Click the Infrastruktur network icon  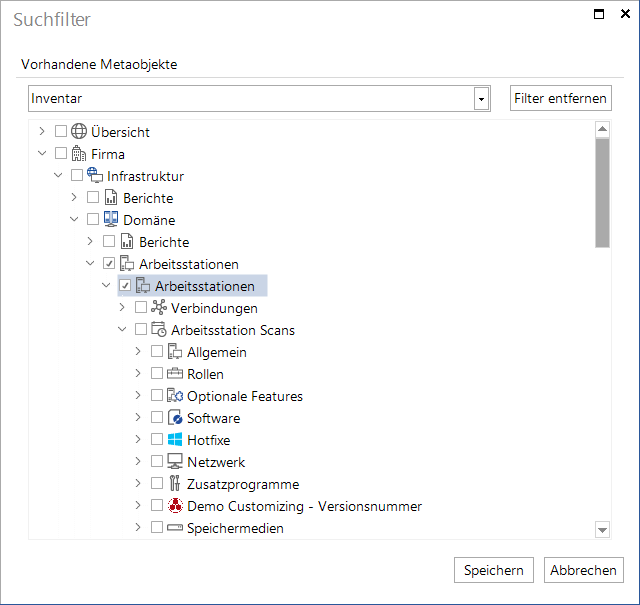(95, 175)
